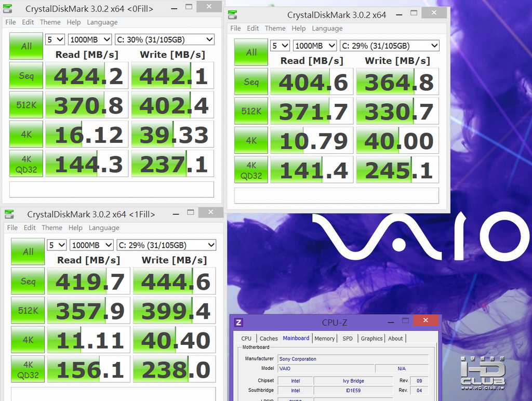Run All tests in the untitled CrystalDiskMark window
This screenshot has height=401, width=532.
pos(251,52)
